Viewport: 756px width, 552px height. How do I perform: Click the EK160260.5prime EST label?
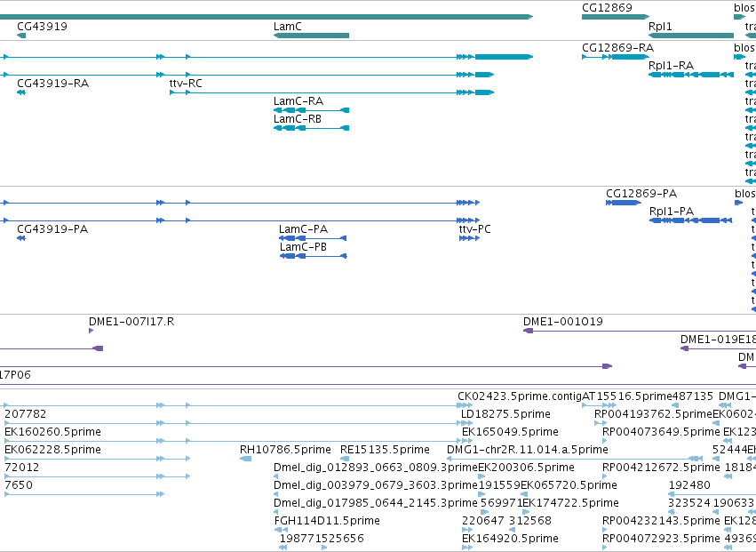(x=53, y=431)
